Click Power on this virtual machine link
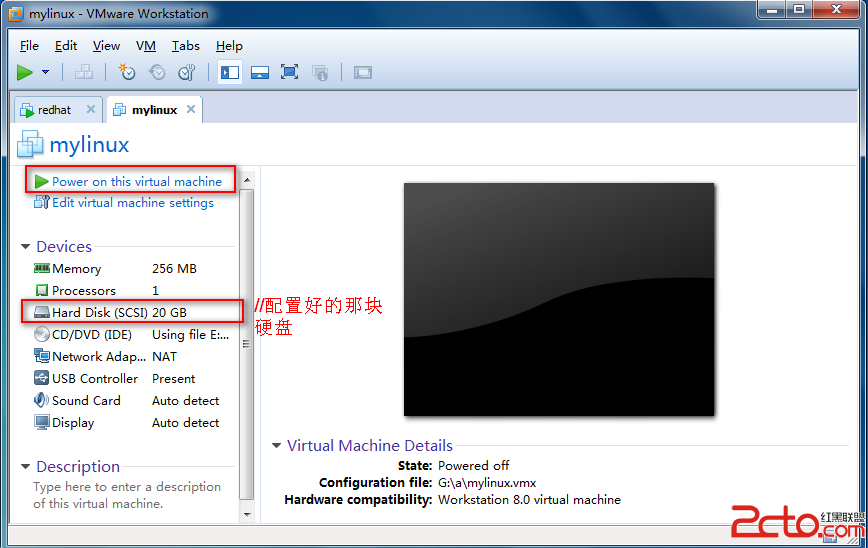The image size is (868, 548). (x=137, y=182)
